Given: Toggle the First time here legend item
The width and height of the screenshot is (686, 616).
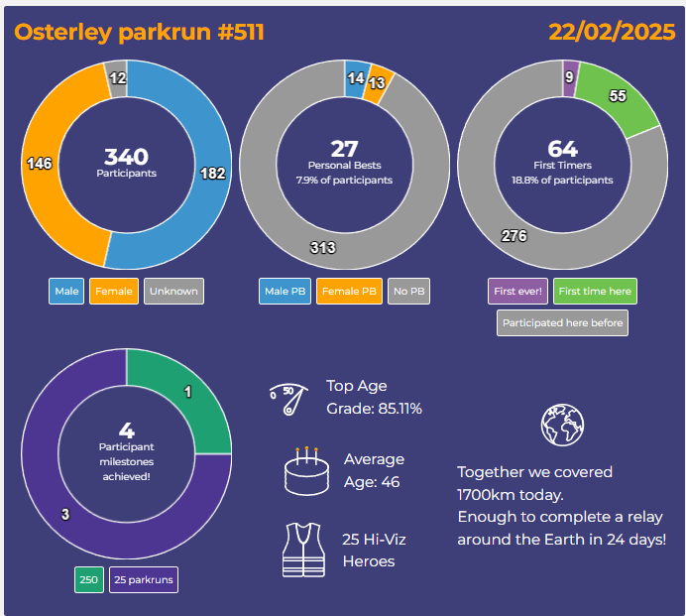Looking at the screenshot, I should point(595,292).
